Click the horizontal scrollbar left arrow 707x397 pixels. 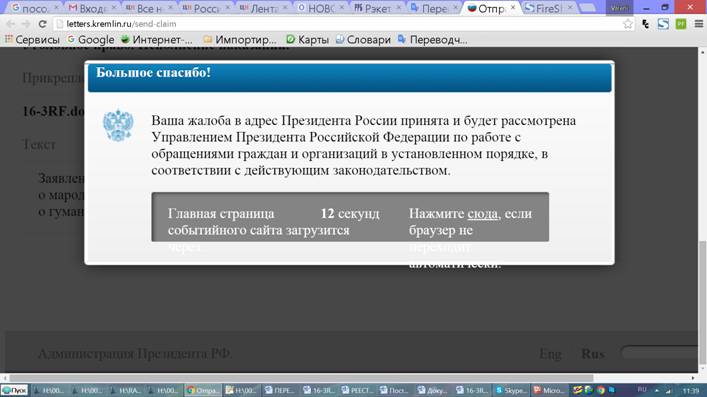click(x=5, y=378)
